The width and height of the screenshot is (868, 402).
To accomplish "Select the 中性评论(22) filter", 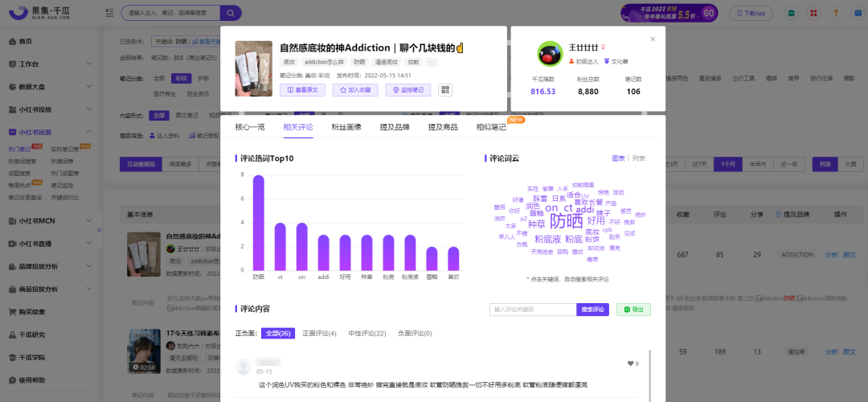I will [x=367, y=334].
